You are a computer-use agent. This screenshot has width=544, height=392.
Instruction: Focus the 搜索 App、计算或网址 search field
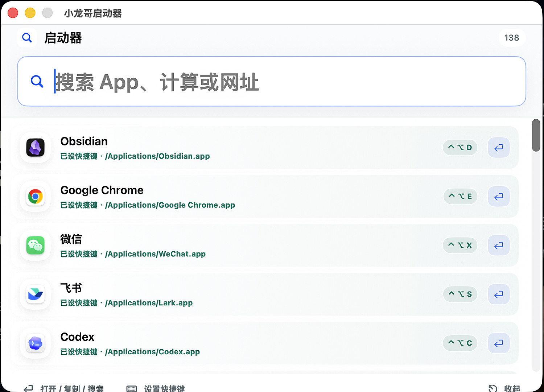(x=272, y=81)
